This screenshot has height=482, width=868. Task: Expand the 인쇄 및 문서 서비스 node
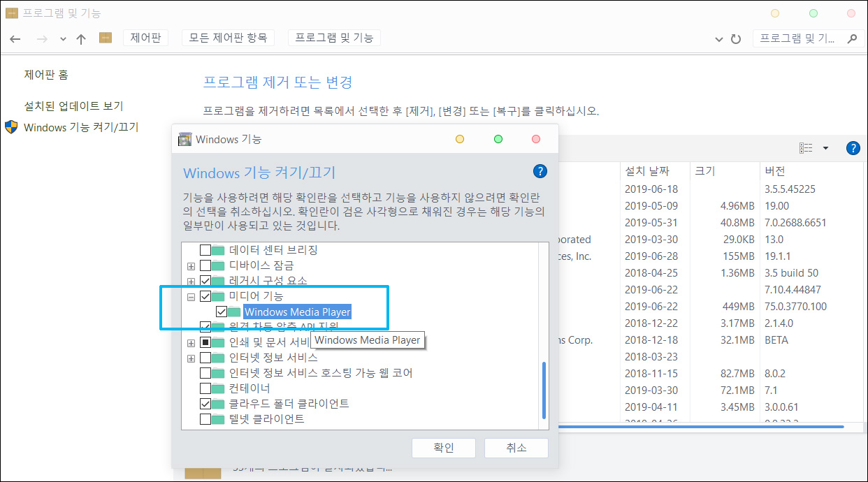[191, 343]
